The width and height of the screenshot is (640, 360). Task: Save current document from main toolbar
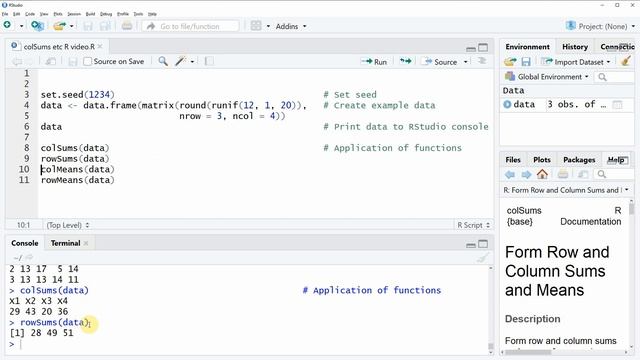pyautogui.click(x=87, y=26)
